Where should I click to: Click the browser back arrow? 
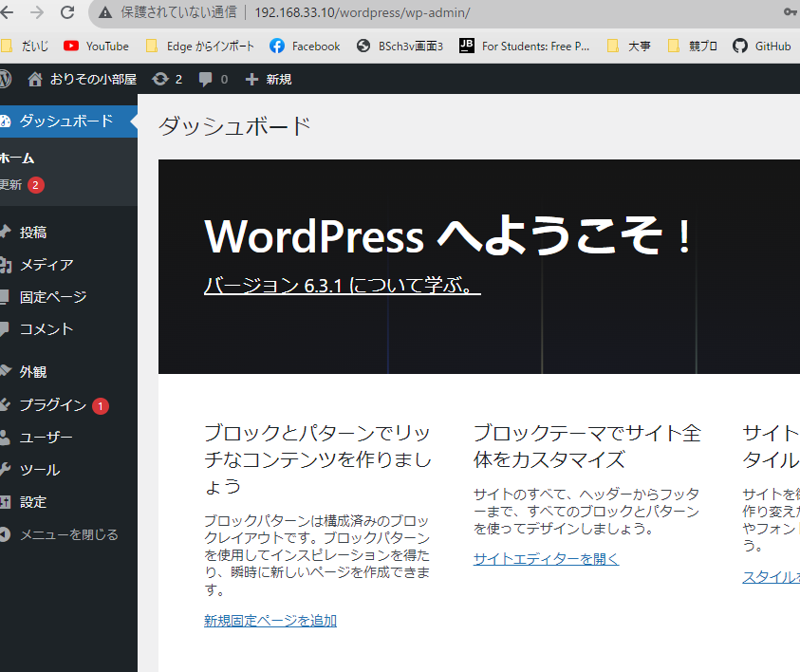tap(7, 12)
